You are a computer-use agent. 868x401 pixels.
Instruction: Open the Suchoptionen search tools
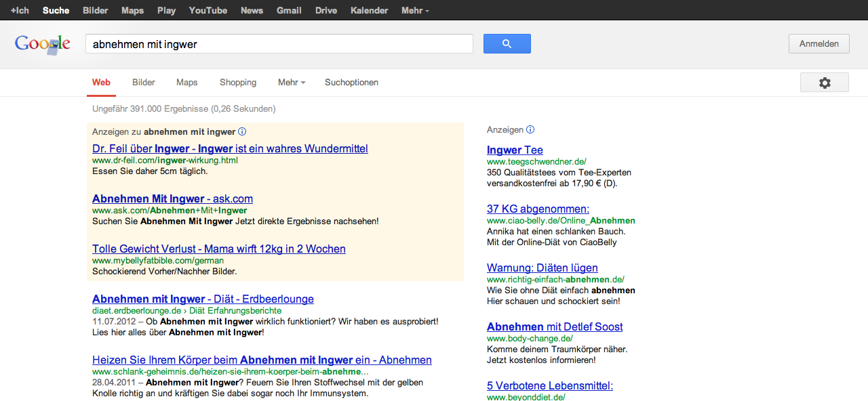(351, 83)
